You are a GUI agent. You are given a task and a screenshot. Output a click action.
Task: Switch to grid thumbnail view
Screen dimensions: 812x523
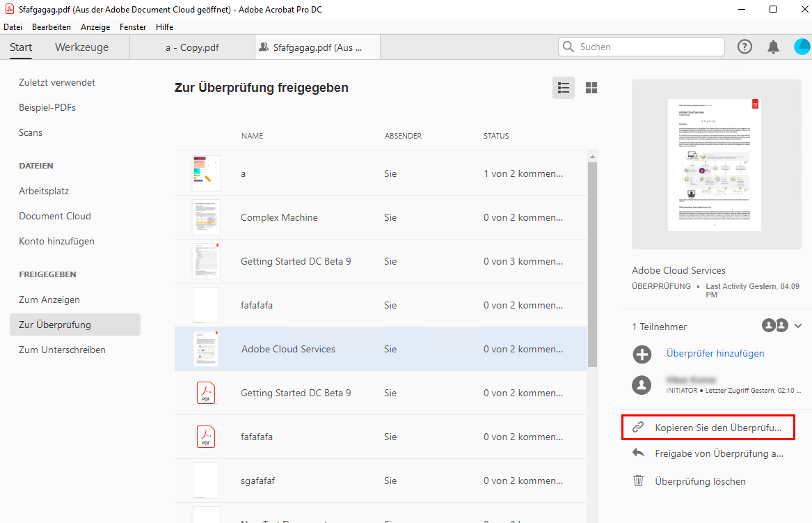[591, 88]
